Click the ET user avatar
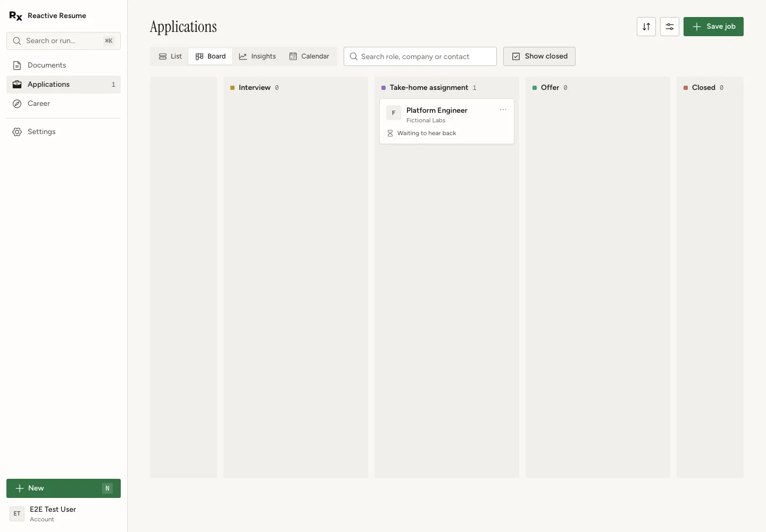The height and width of the screenshot is (532, 766). coord(17,514)
